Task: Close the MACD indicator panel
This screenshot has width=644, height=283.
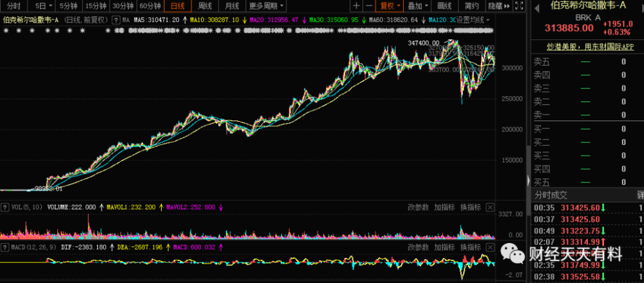Action: pyautogui.click(x=490, y=247)
